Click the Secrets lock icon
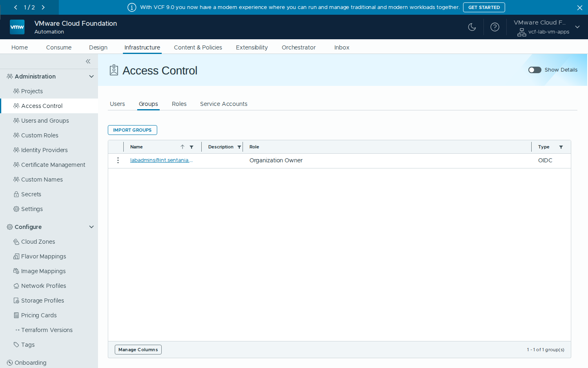The width and height of the screenshot is (588, 368). click(16, 194)
